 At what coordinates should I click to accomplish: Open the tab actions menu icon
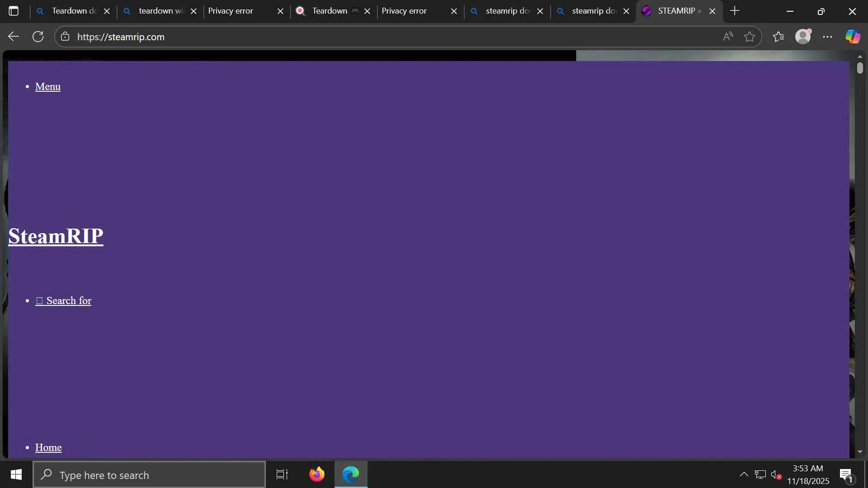[14, 11]
